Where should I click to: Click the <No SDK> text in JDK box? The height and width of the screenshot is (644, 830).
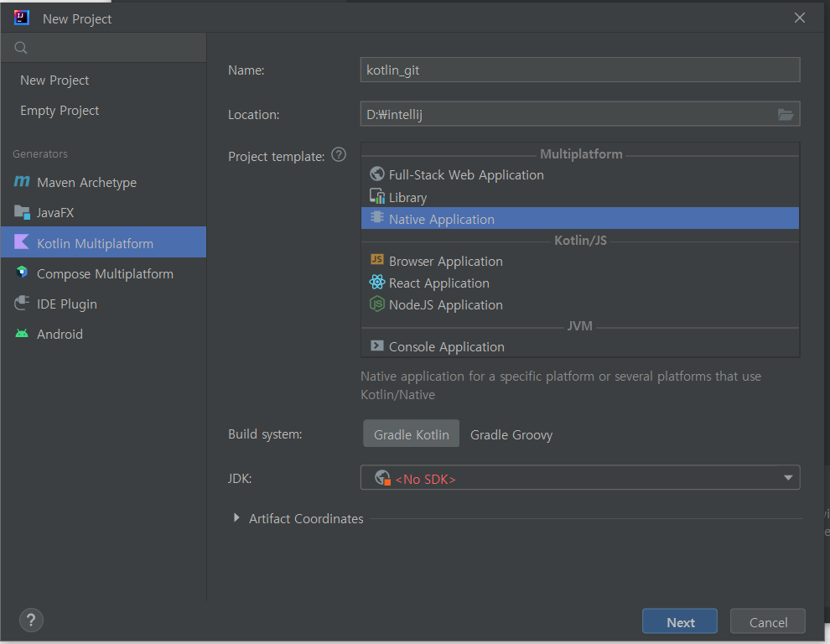(x=425, y=479)
